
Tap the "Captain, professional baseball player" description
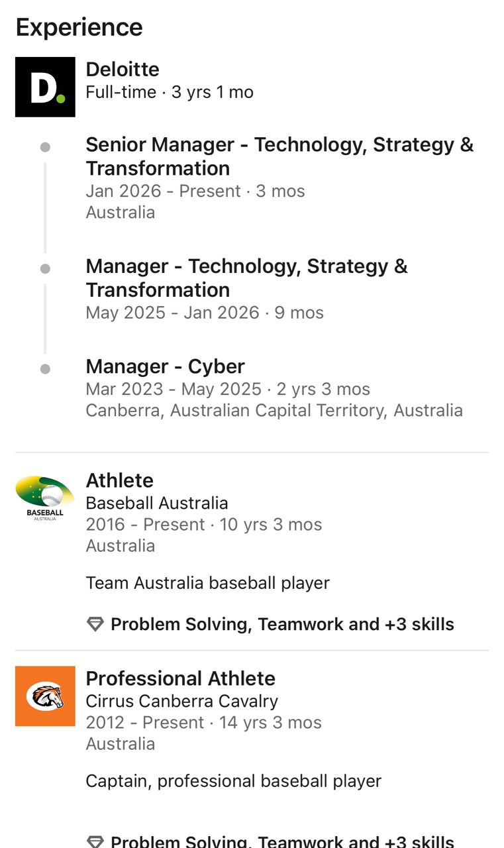(233, 781)
